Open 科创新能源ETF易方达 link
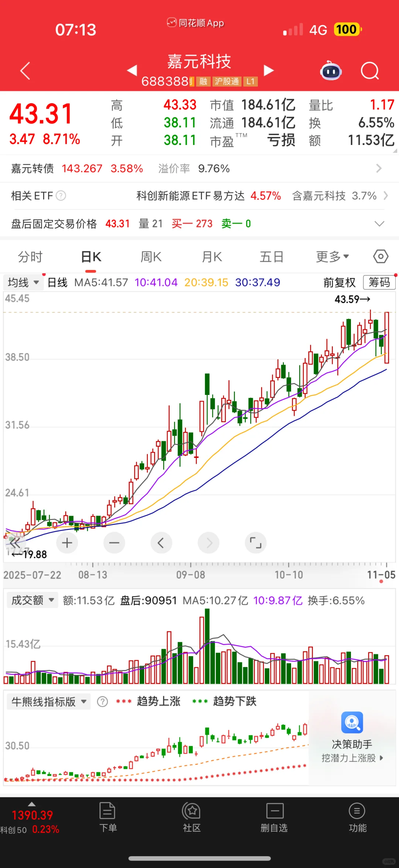Image resolution: width=399 pixels, height=868 pixels. (x=190, y=196)
